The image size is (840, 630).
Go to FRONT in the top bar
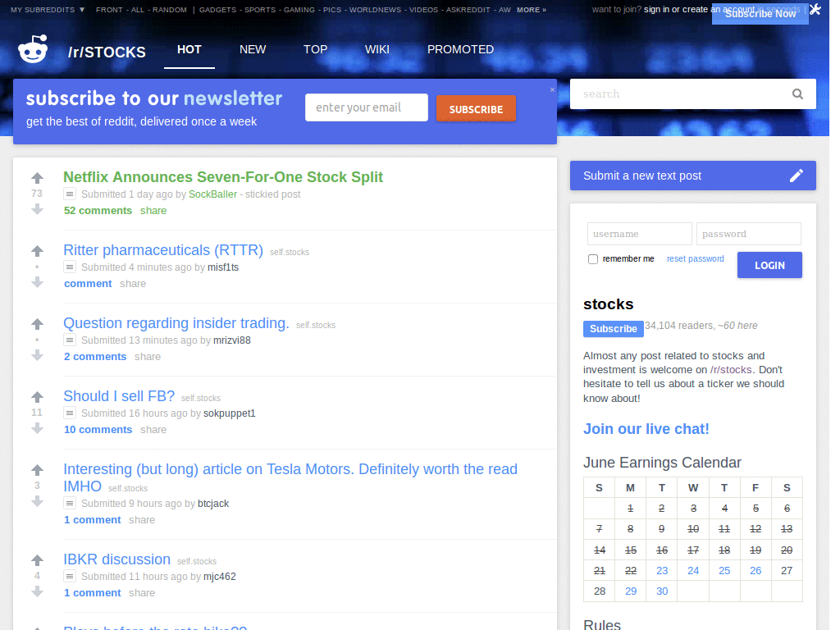click(x=109, y=10)
